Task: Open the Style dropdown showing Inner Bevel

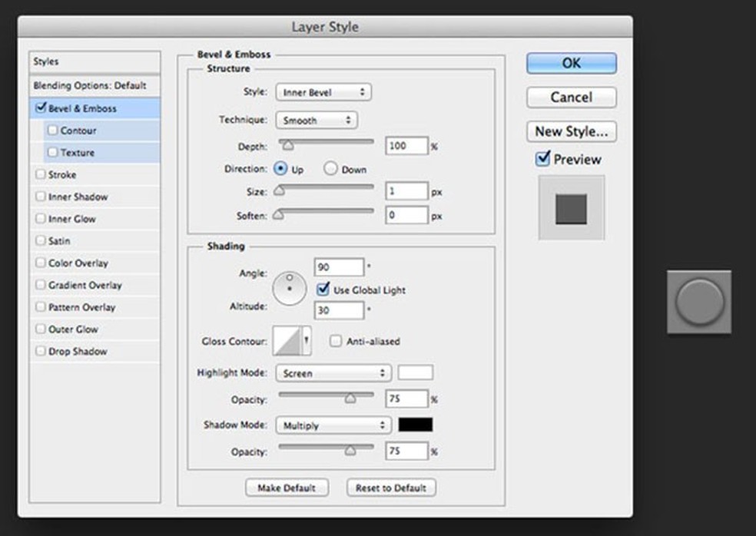Action: coord(323,92)
